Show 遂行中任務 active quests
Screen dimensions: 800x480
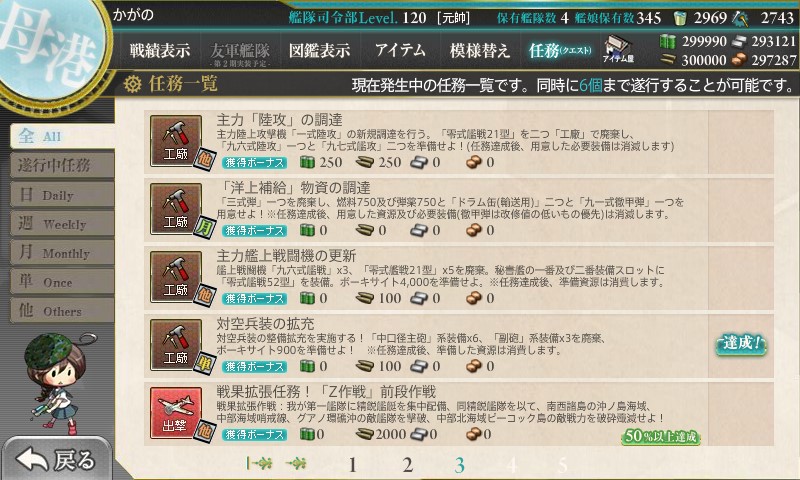tap(62, 165)
